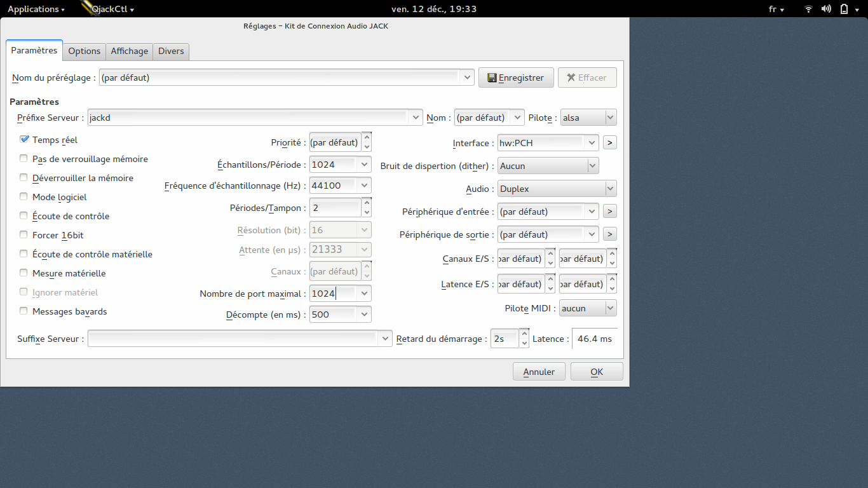Image resolution: width=868 pixels, height=488 pixels.
Task: Open the Divers tab
Action: pyautogui.click(x=171, y=51)
